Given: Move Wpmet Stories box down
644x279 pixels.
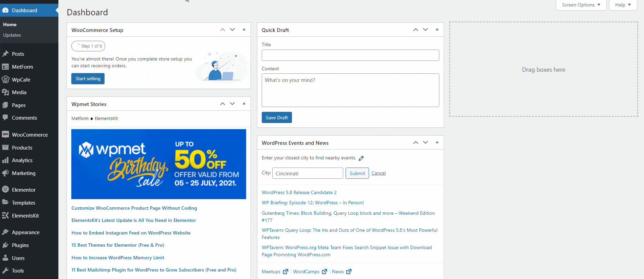Looking at the screenshot, I should tap(233, 104).
